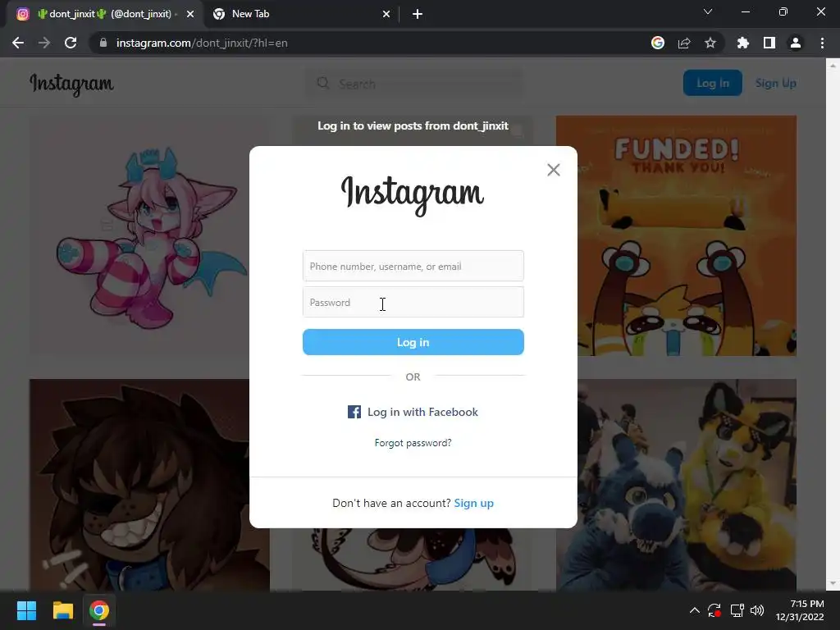Close the Instagram login dialog

[x=554, y=170]
